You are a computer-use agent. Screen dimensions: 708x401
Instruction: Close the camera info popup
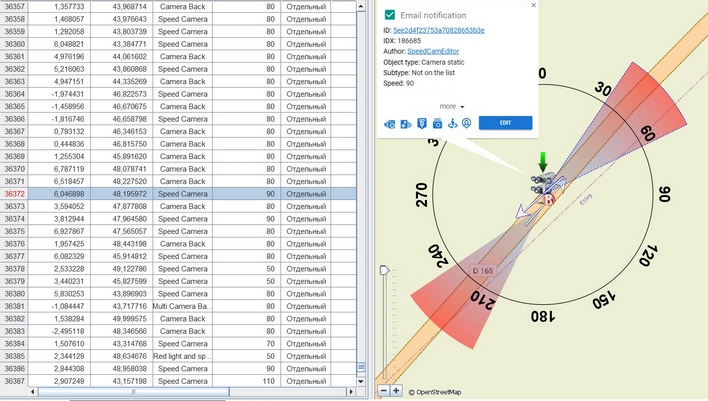pyautogui.click(x=533, y=5)
